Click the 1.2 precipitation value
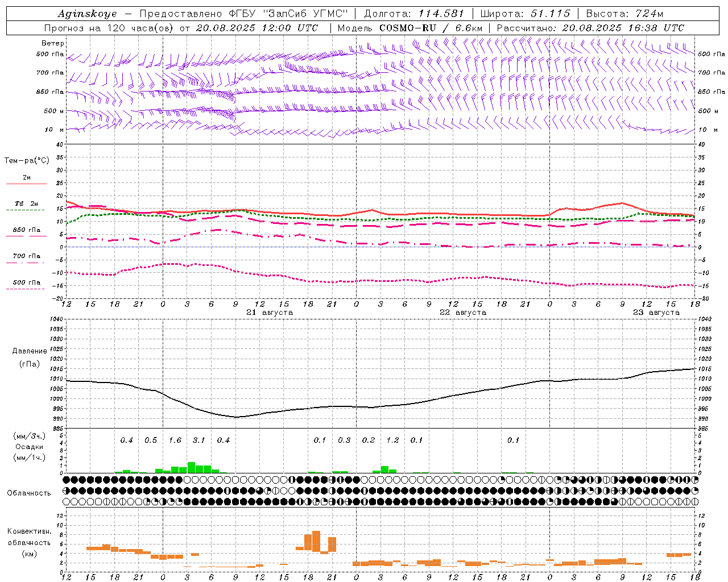728x582 pixels. (392, 440)
